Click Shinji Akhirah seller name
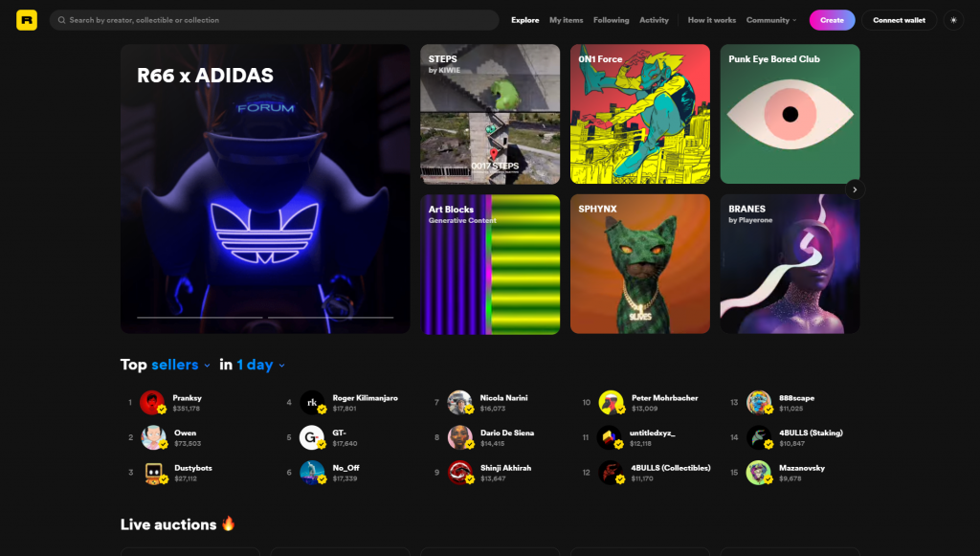980x556 pixels. click(505, 468)
